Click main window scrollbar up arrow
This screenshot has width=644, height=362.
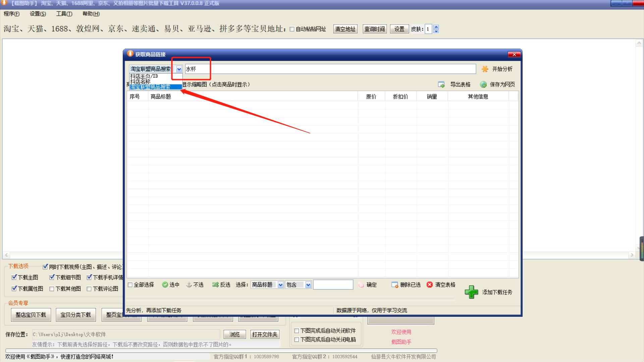pos(639,43)
